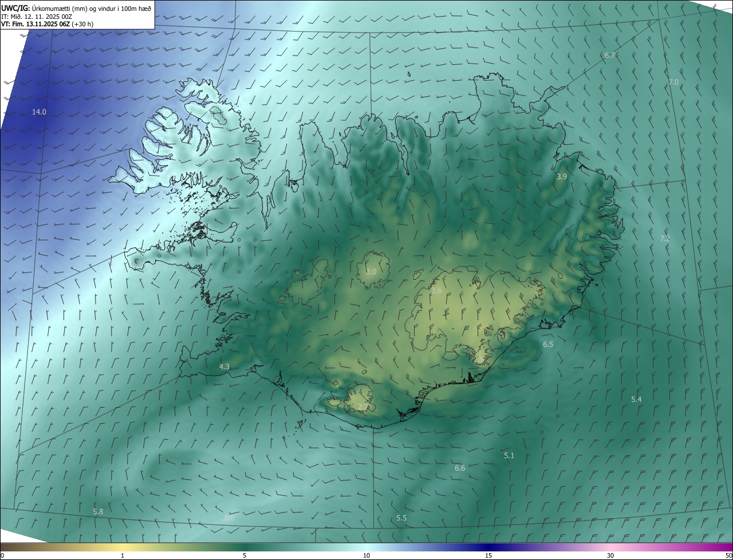Screen dimensions: 733x560
Task: Click the 6.7 value on the map
Action: click(610, 56)
